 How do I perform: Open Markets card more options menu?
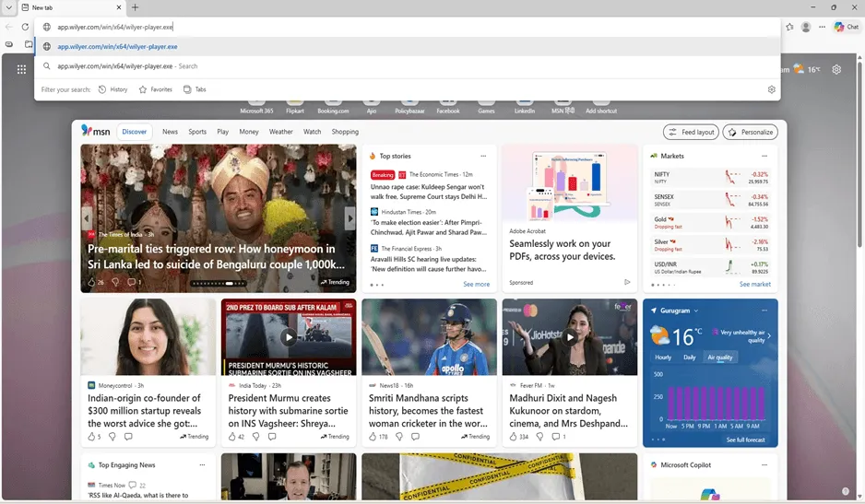(x=764, y=156)
